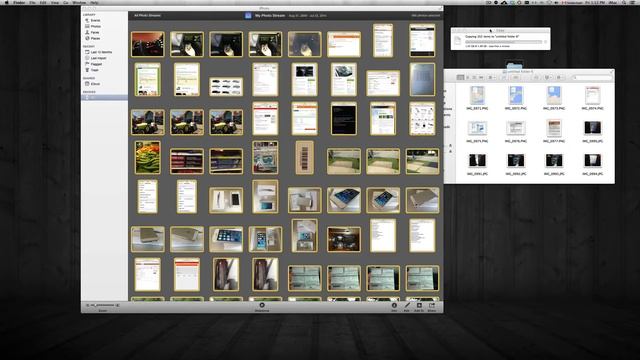The image size is (640, 360).
Task: Select IMG_0975.PNG in Finder window
Action: [x=477, y=131]
